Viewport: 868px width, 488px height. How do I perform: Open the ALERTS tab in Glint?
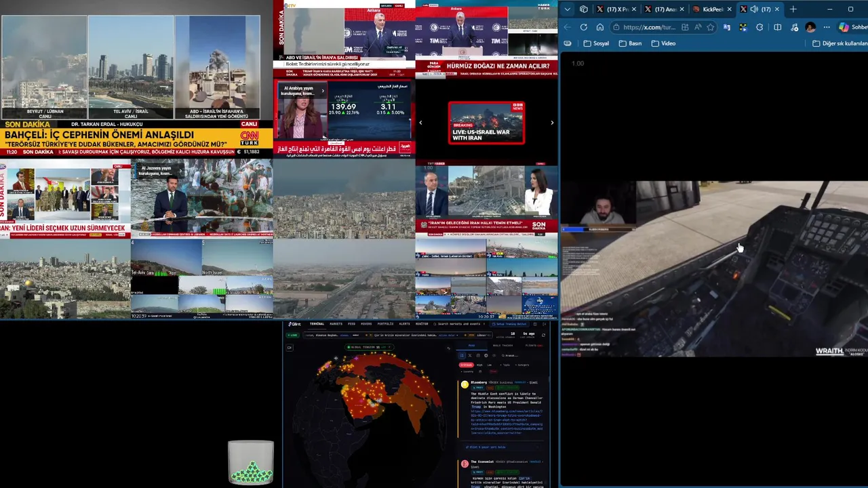click(404, 324)
